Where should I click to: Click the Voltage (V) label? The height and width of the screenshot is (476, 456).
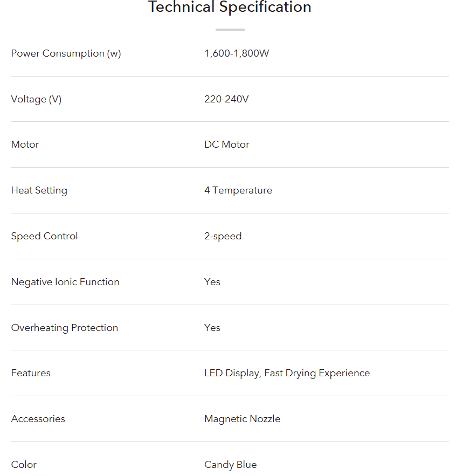36,99
